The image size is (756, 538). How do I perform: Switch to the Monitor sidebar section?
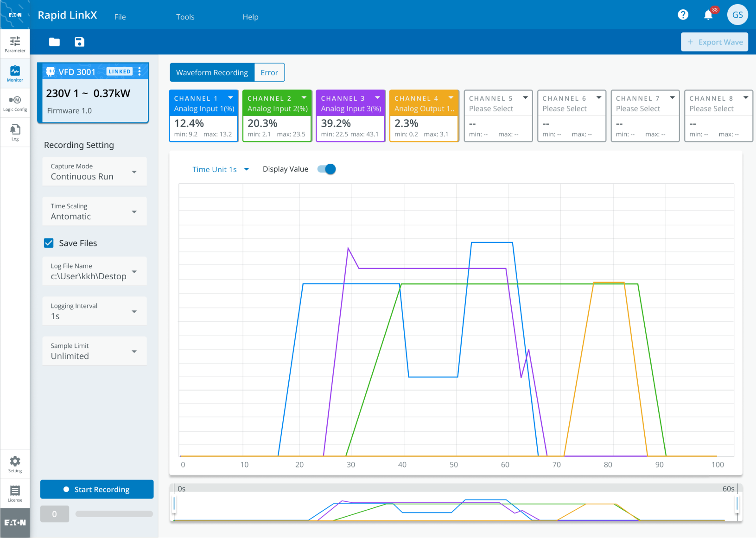15,73
